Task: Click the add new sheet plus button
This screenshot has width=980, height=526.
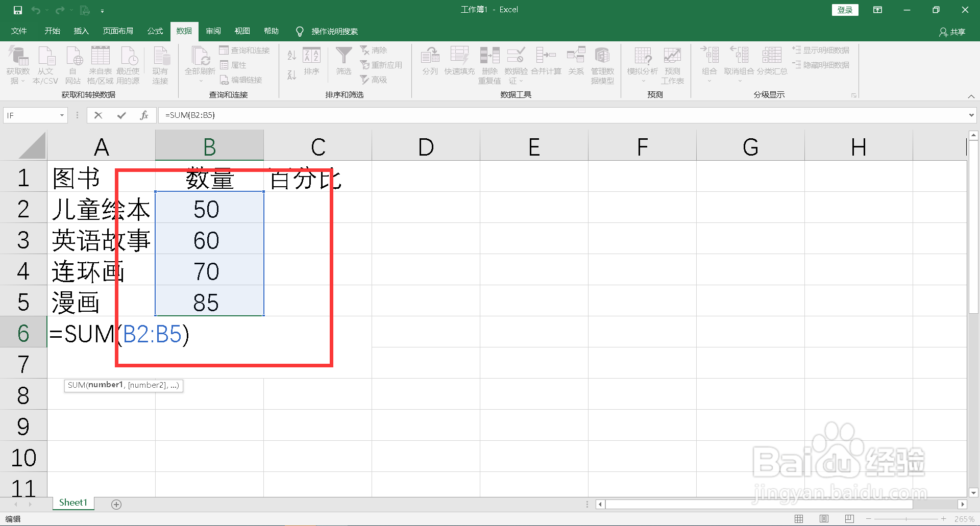Action: coord(116,505)
